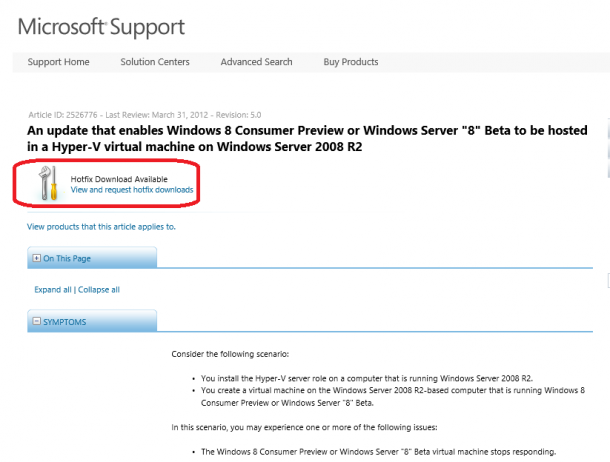Click the 'Consider the following scenario' text
The width and height of the screenshot is (610, 462).
(230, 354)
